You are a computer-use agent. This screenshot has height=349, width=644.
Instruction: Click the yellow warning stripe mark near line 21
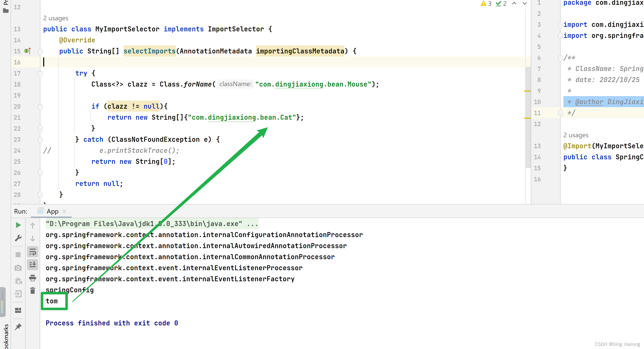(x=527, y=118)
